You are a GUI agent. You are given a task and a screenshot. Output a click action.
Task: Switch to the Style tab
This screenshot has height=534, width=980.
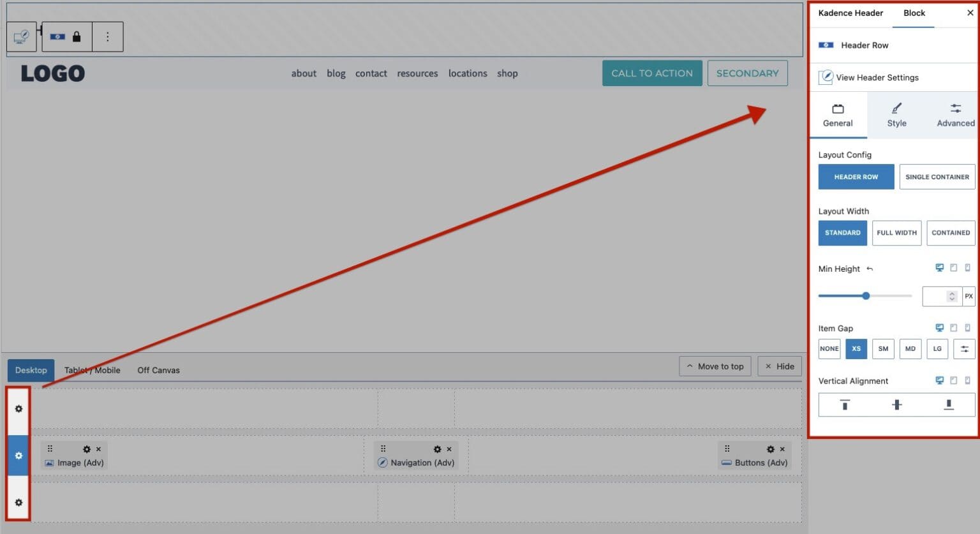tap(896, 115)
